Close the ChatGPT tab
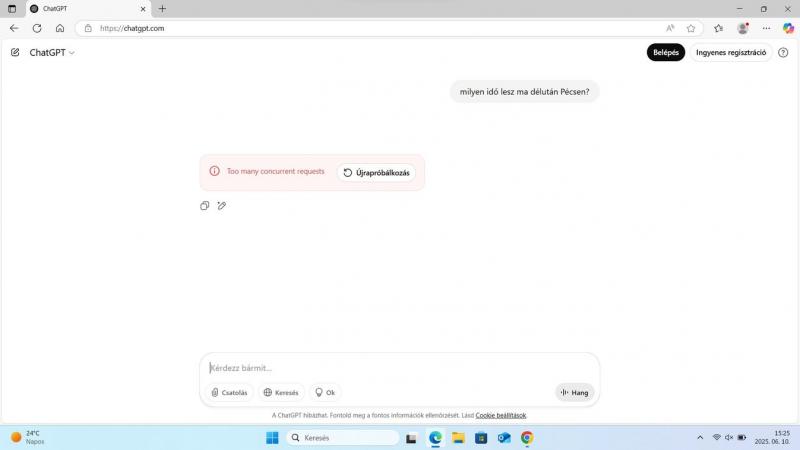 (143, 9)
